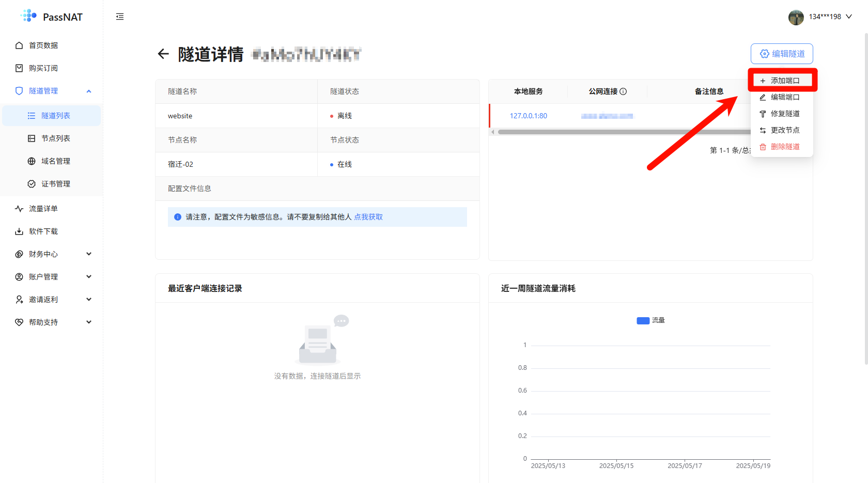Click the 编辑隧道 button
This screenshot has height=483, width=868.
782,54
